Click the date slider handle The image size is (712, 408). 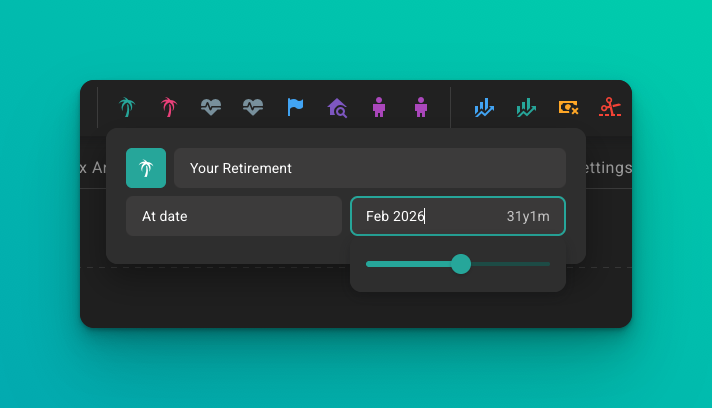(461, 264)
